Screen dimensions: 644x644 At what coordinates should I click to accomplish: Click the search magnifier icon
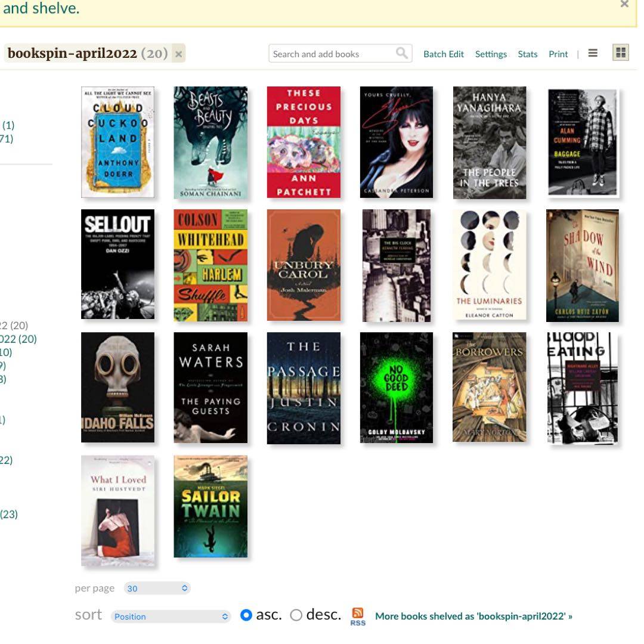coord(402,54)
